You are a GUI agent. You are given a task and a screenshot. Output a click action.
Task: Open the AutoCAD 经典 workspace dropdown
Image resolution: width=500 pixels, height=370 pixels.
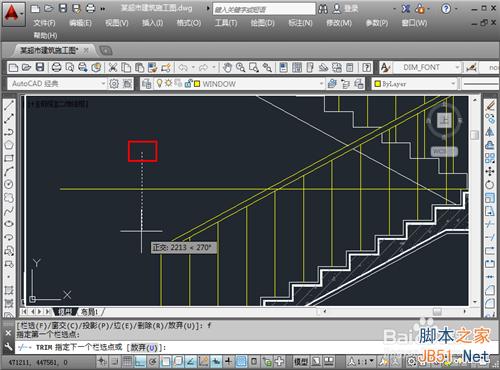click(x=104, y=84)
